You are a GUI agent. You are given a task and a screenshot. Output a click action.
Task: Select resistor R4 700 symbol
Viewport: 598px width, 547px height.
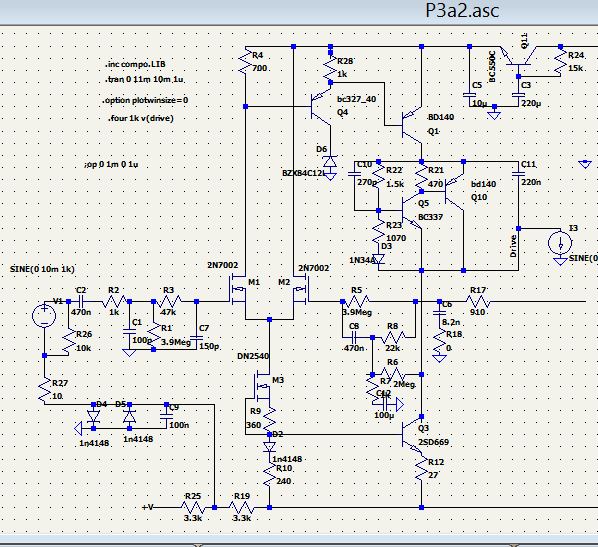tap(246, 61)
